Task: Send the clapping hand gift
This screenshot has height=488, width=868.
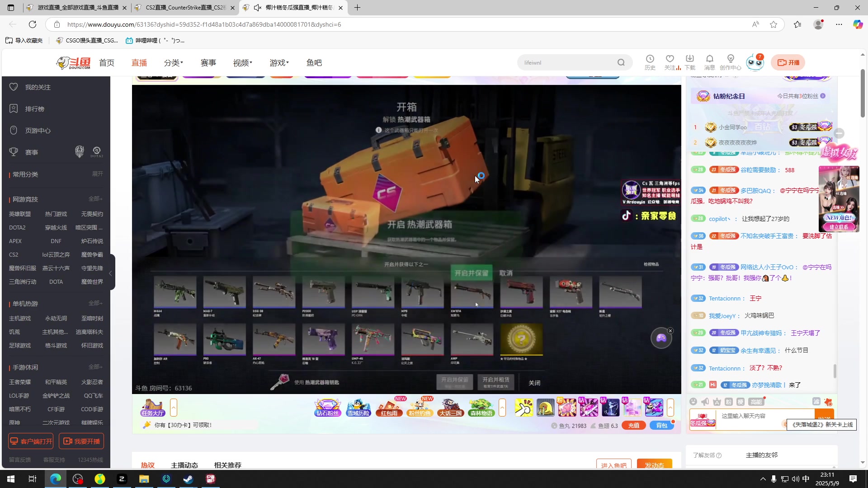Action: (x=524, y=408)
